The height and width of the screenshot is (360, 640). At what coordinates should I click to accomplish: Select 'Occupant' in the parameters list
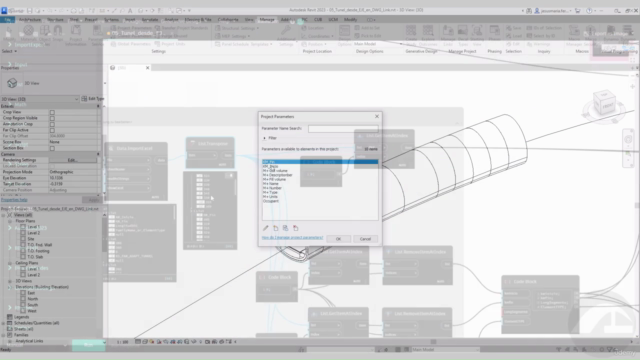[x=271, y=201]
